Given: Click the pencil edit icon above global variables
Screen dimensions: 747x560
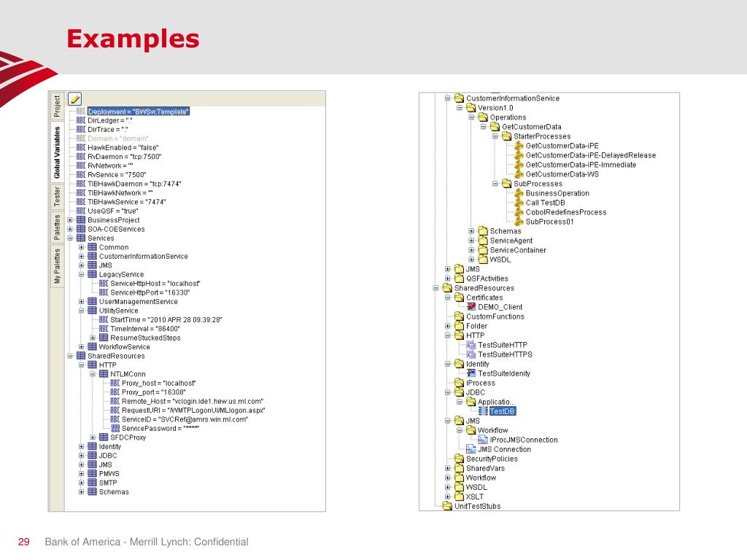Looking at the screenshot, I should click(x=75, y=99).
